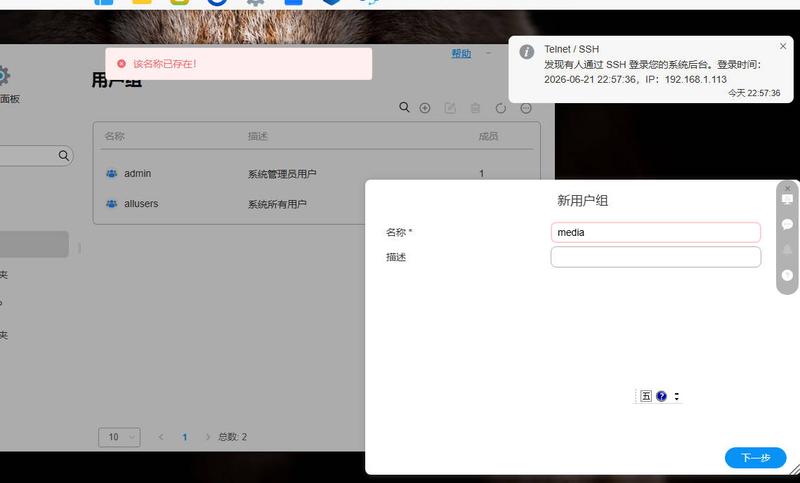The height and width of the screenshot is (483, 800).
Task: Refresh the user group list
Action: [x=501, y=108]
